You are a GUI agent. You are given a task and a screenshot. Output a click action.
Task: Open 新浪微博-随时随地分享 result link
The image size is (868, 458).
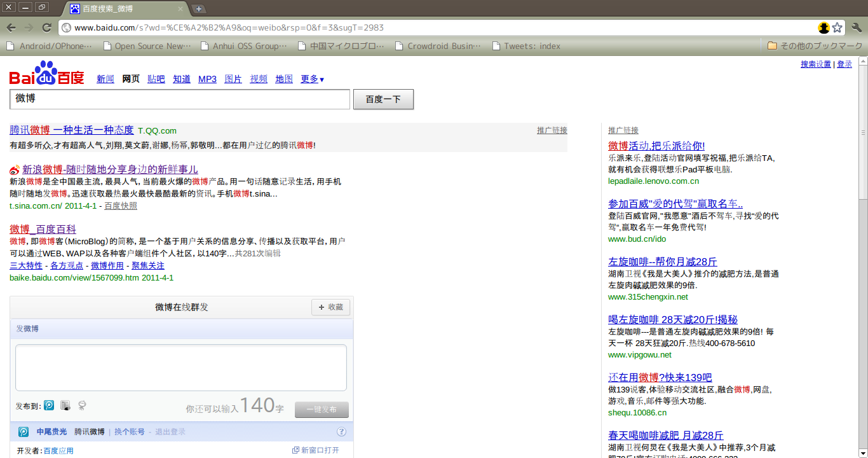(x=110, y=169)
